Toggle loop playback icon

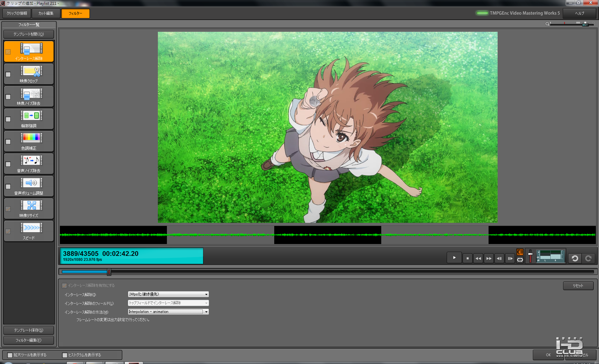coord(520,260)
